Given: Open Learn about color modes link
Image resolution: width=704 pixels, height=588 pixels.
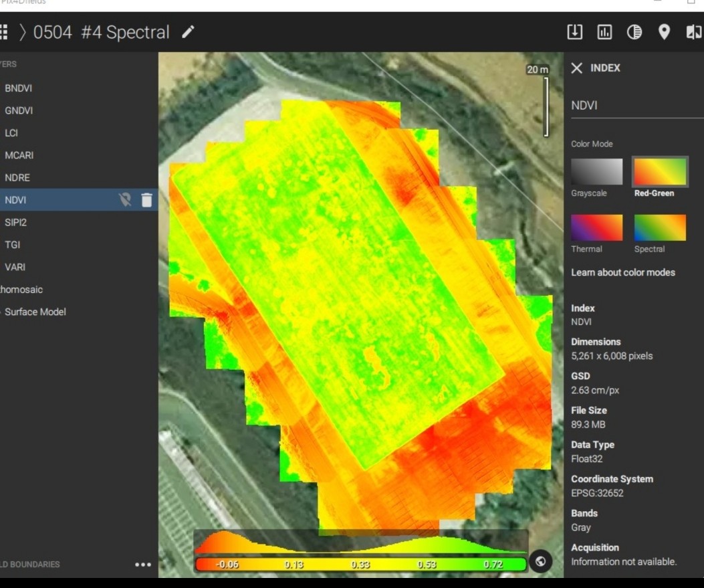Looking at the screenshot, I should tap(622, 272).
